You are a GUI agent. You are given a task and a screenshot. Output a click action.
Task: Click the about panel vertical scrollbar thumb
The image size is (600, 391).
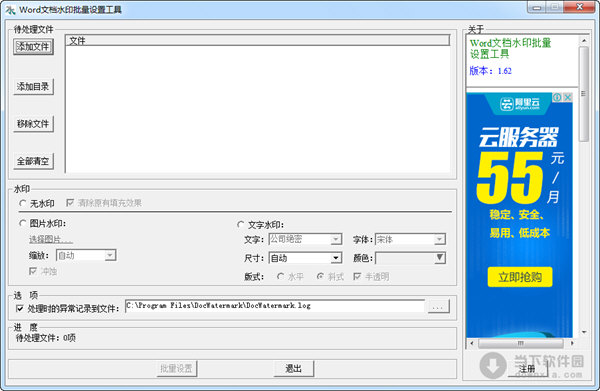(x=584, y=94)
